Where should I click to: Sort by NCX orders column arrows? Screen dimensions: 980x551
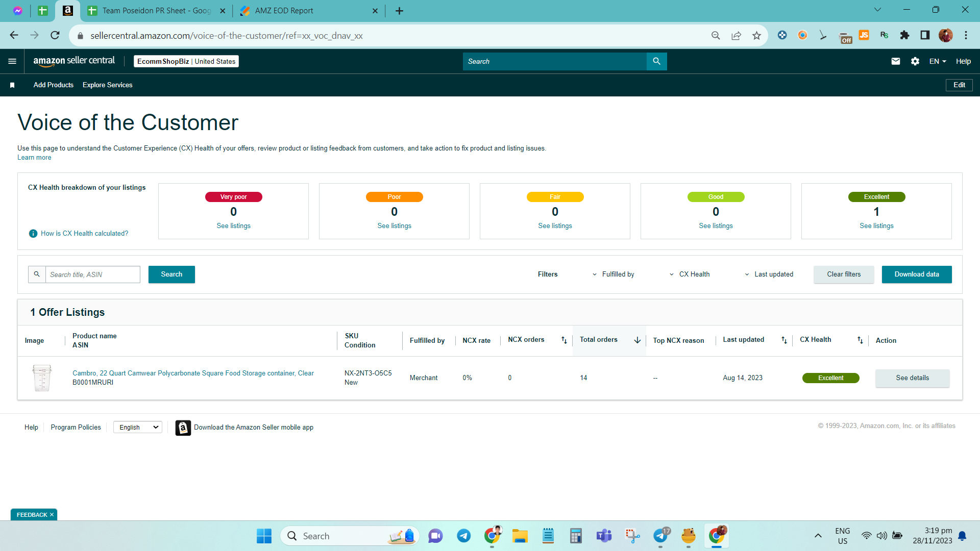(564, 340)
